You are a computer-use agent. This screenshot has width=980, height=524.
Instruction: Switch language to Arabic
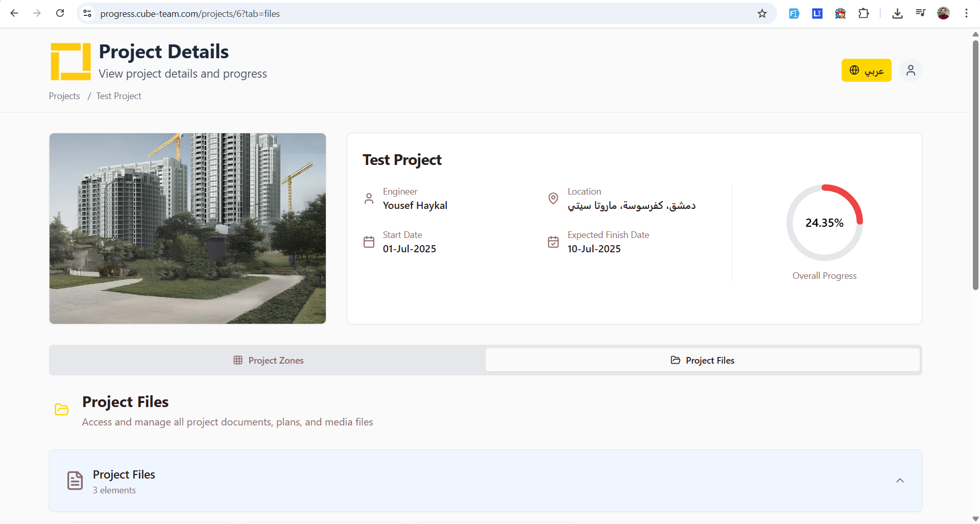click(866, 70)
